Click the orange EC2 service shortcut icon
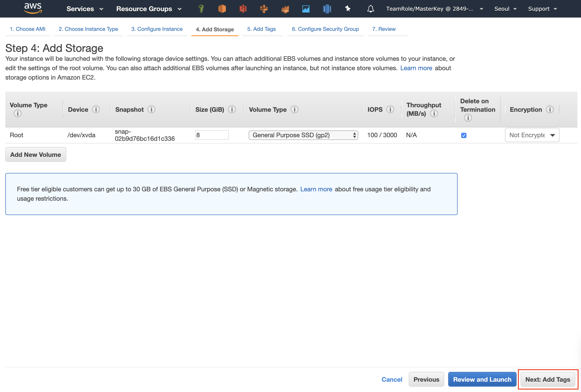The height and width of the screenshot is (392, 581). click(222, 9)
